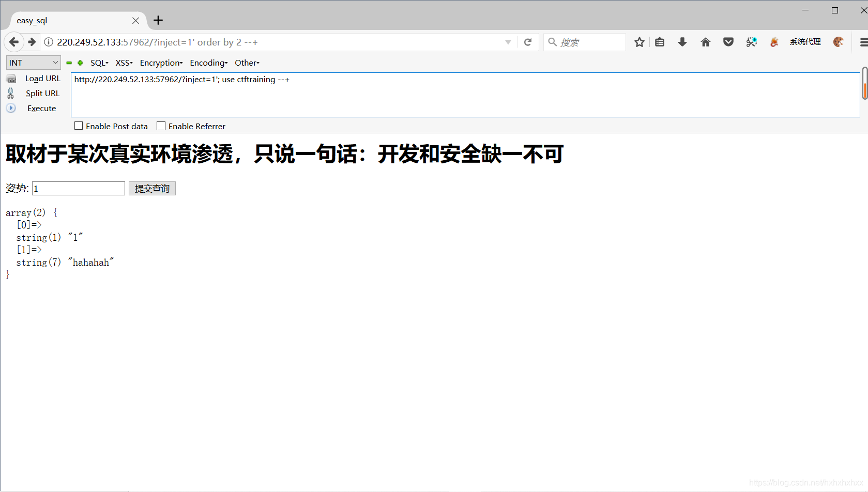Go forward with the forward arrow
The image size is (868, 492).
(x=32, y=42)
